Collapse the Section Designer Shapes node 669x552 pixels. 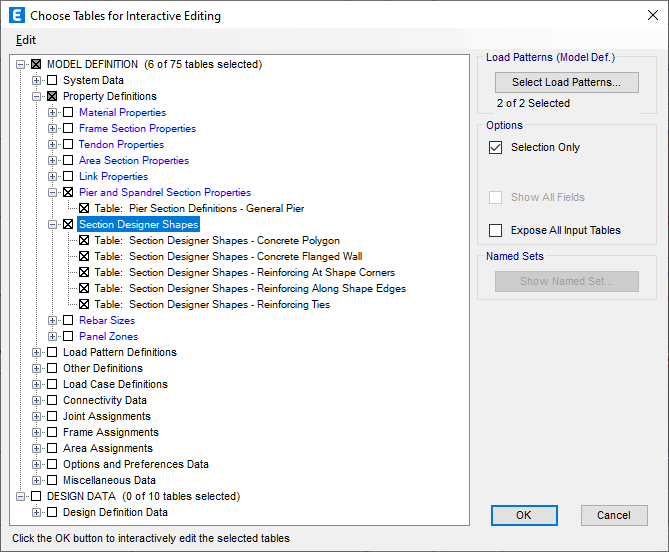pos(53,225)
